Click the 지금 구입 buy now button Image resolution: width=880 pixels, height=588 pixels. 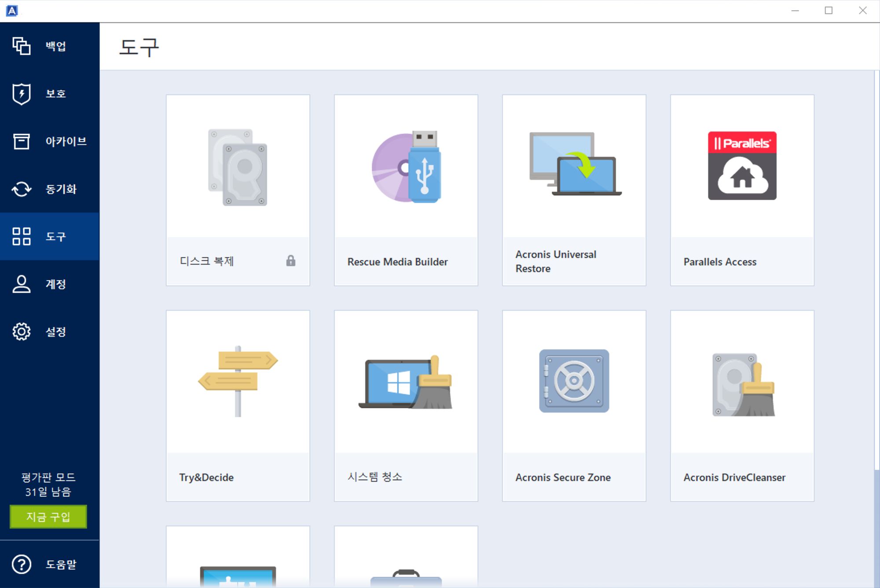pyautogui.click(x=48, y=517)
